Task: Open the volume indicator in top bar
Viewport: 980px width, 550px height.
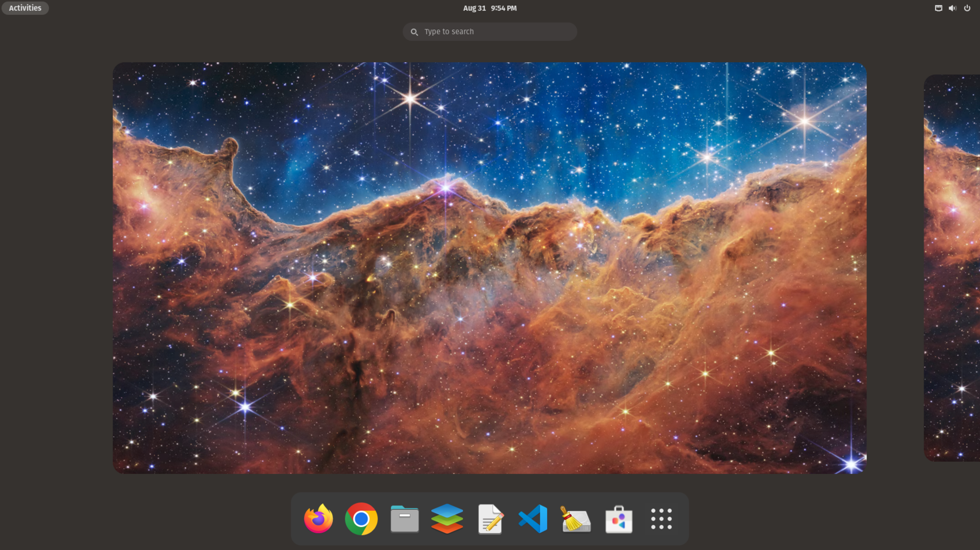Action: (x=952, y=8)
